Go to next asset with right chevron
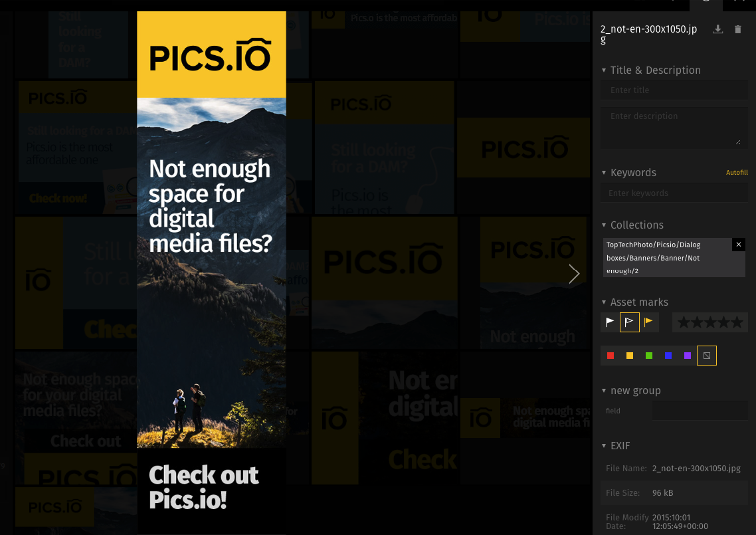 click(x=574, y=274)
